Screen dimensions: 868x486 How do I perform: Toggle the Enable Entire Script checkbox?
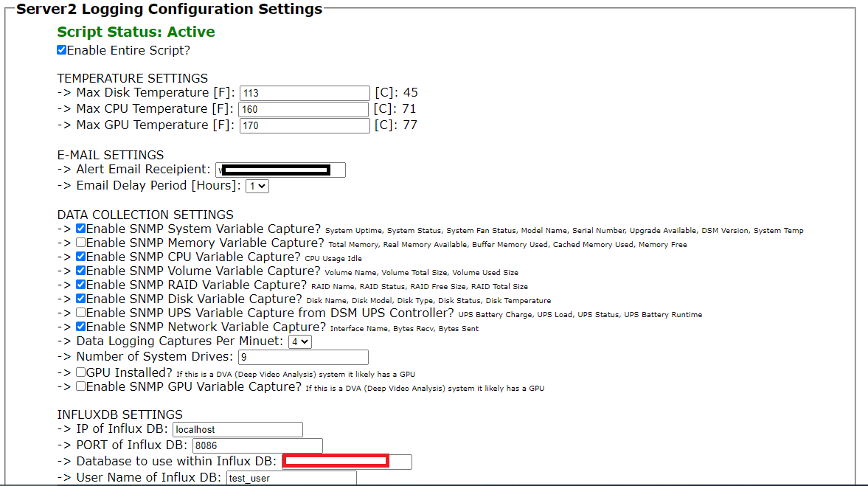coord(62,51)
